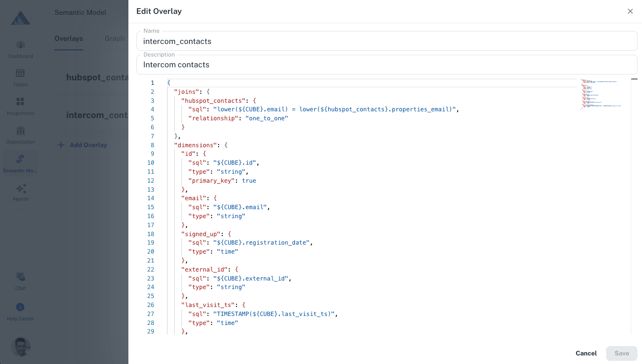
Task: Select the Semantic Model sidebar icon
Action: click(21, 159)
